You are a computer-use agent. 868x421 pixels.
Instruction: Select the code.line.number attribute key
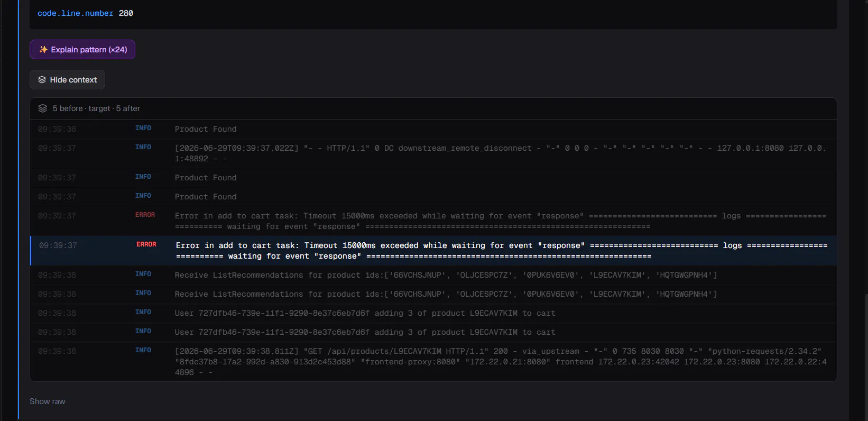pyautogui.click(x=76, y=13)
